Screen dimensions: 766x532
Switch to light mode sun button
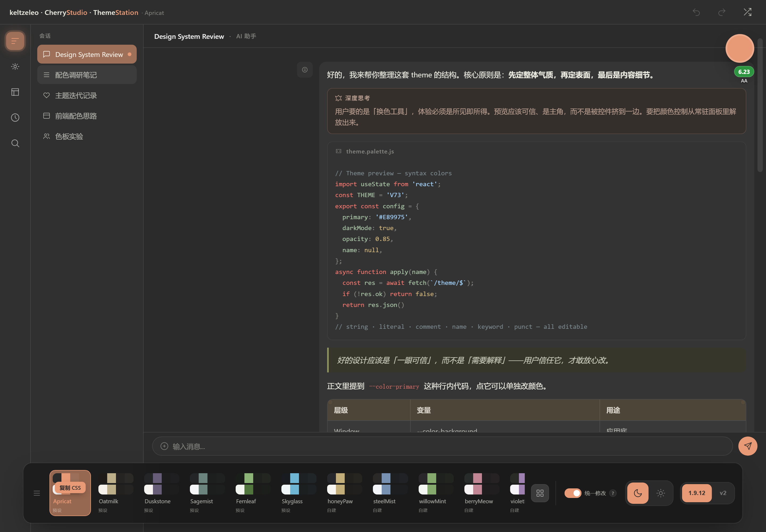[661, 493]
